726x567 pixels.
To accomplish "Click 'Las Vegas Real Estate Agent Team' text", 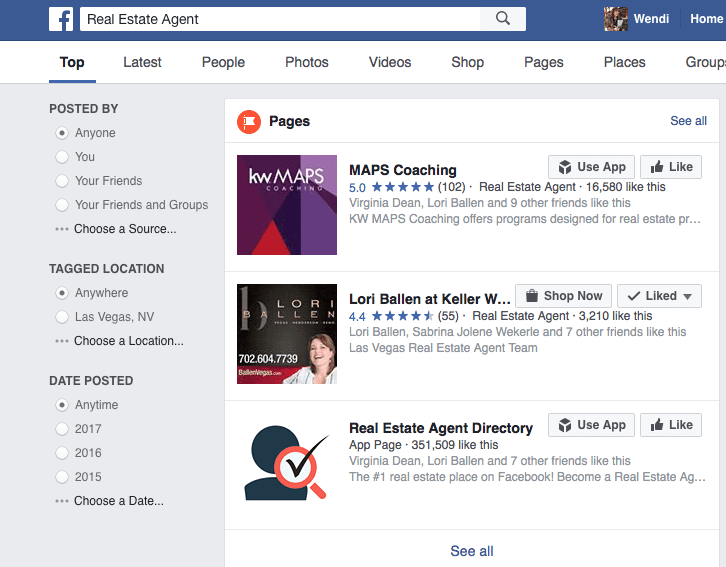I will [443, 348].
